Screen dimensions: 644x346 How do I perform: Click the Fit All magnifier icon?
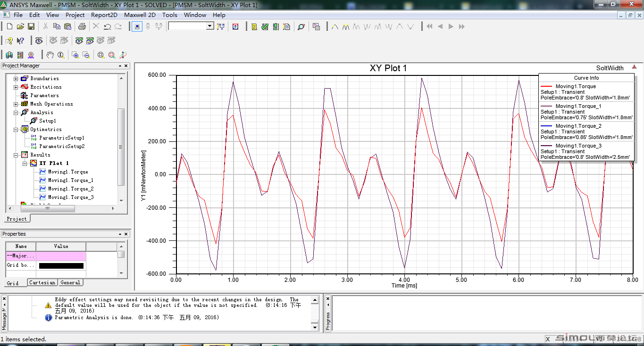tap(101, 55)
